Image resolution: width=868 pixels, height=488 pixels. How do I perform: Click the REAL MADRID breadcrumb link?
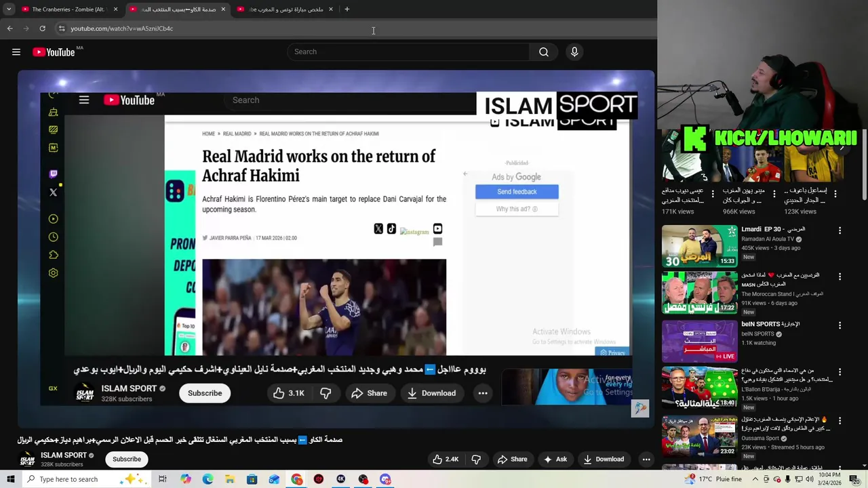coord(237,134)
